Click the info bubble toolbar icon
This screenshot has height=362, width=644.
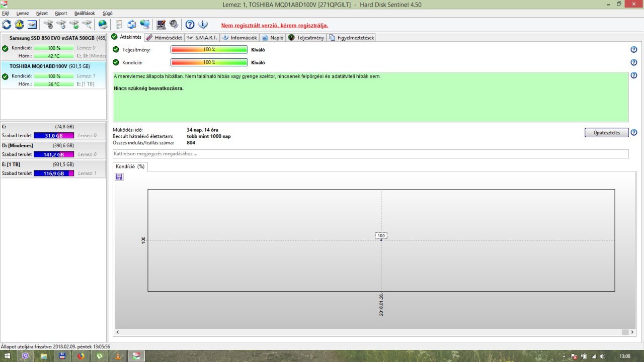tap(203, 24)
